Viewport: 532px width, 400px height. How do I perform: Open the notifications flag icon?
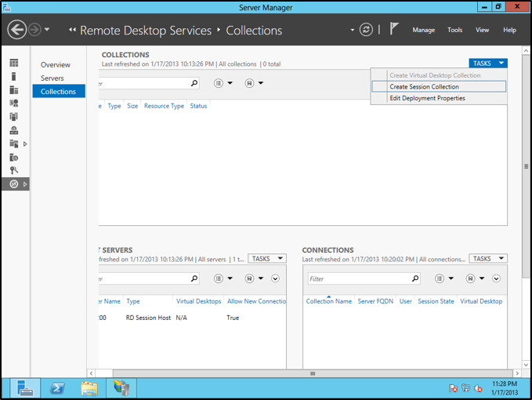[394, 30]
